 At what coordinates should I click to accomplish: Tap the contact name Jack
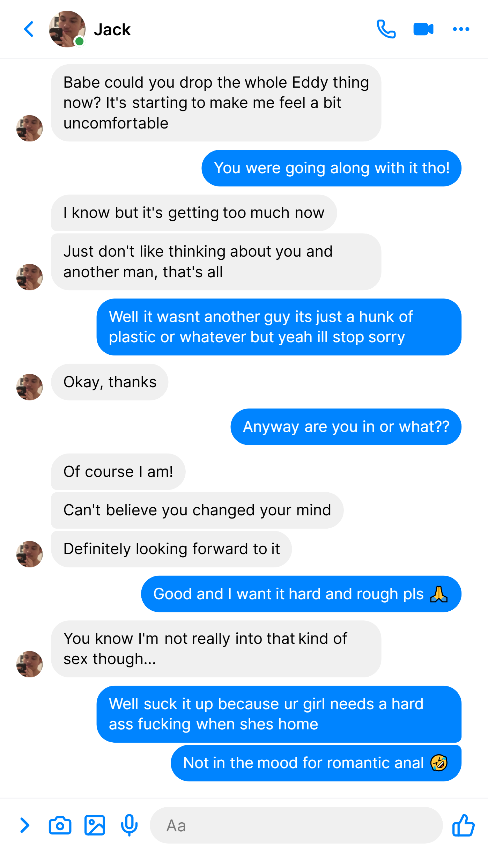click(x=112, y=30)
